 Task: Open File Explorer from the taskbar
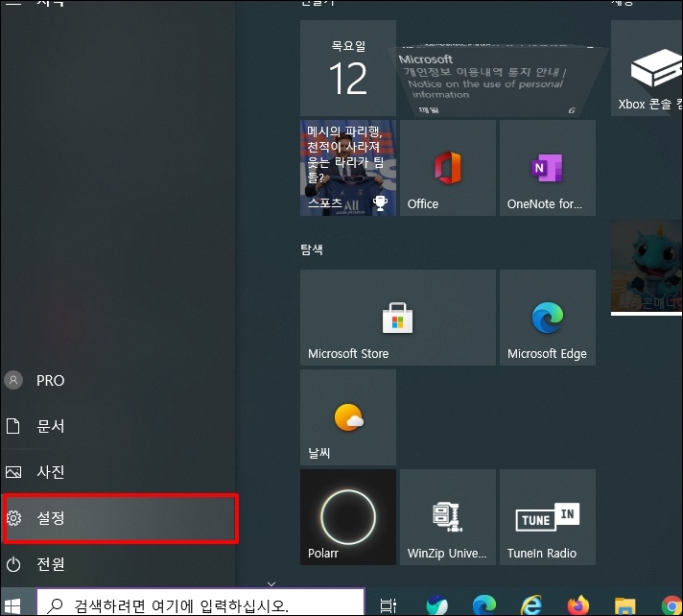625,605
